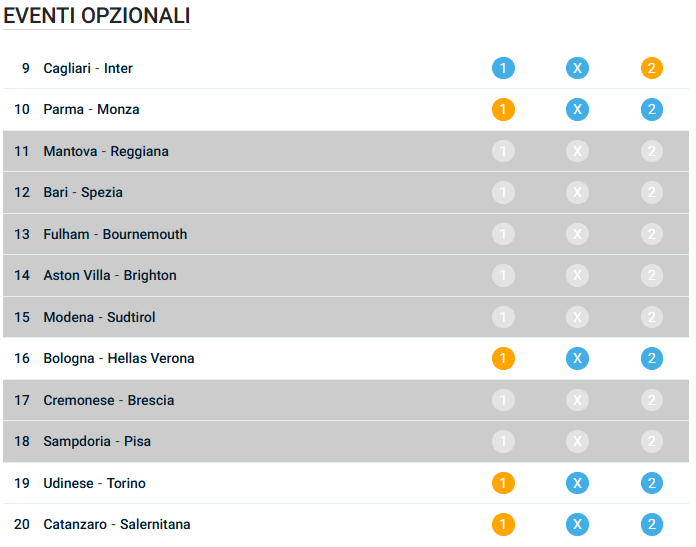Choose X for Udinese - Torino
This screenshot has height=547, width=696.
pos(577,483)
